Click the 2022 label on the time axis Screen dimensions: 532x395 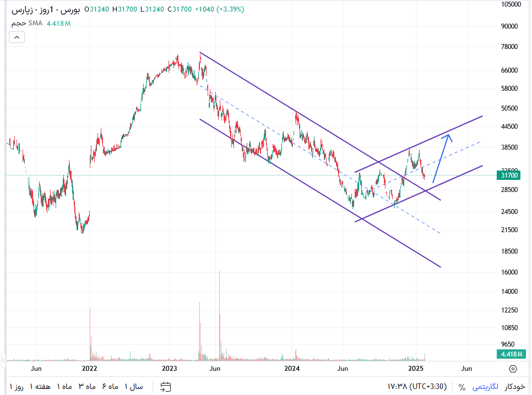[x=90, y=369]
